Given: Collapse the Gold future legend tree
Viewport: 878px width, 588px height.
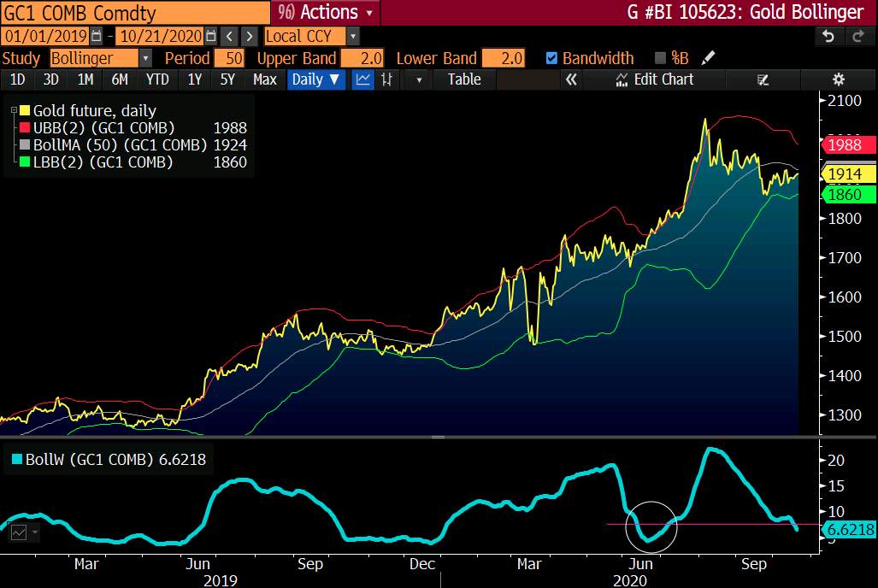Looking at the screenshot, I should point(14,110).
